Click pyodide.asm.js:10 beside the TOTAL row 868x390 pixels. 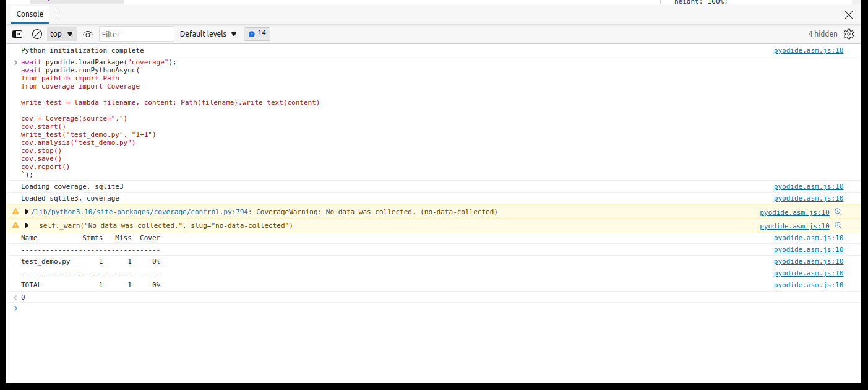[x=808, y=285]
